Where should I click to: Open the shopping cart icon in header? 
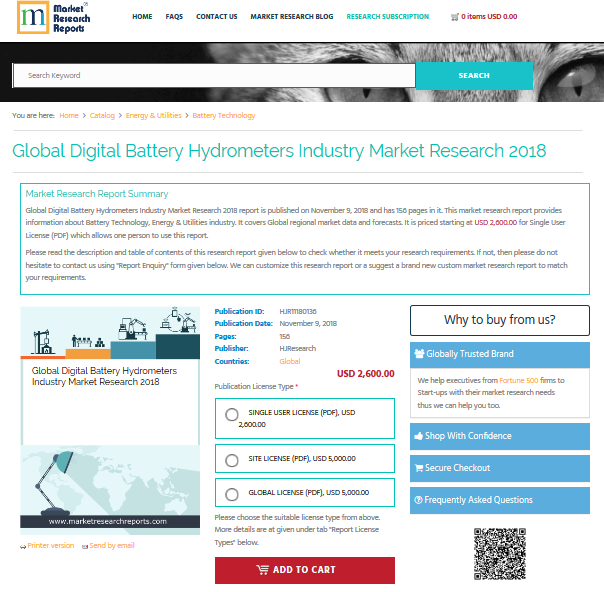click(x=455, y=17)
